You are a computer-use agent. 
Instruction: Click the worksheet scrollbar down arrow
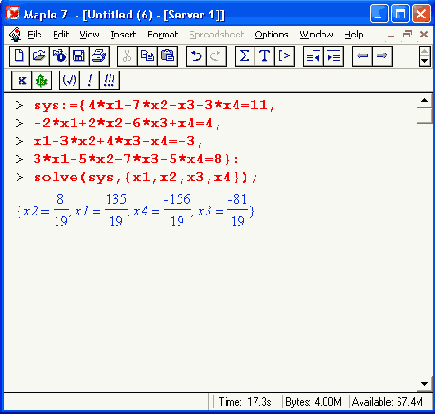click(x=424, y=384)
